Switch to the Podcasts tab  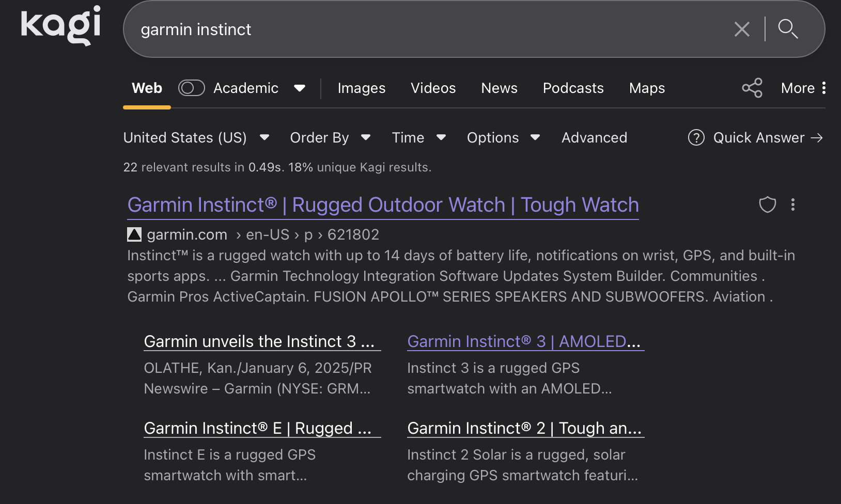click(x=573, y=88)
